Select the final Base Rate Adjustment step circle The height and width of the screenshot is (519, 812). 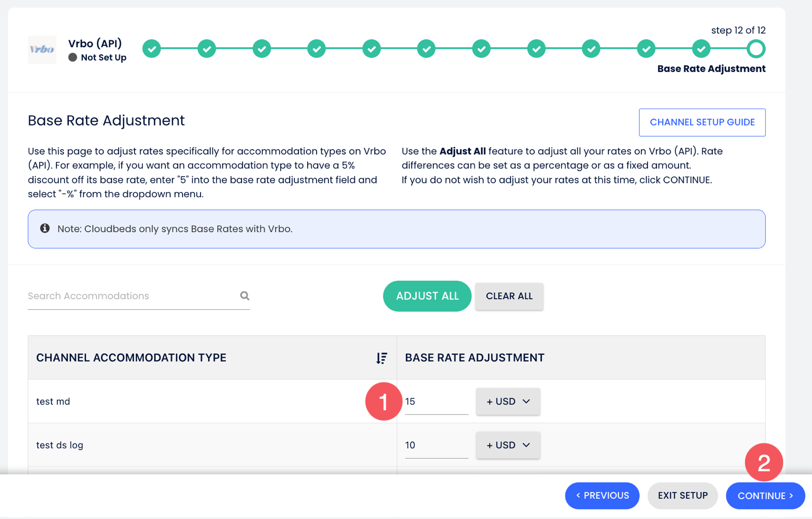756,49
